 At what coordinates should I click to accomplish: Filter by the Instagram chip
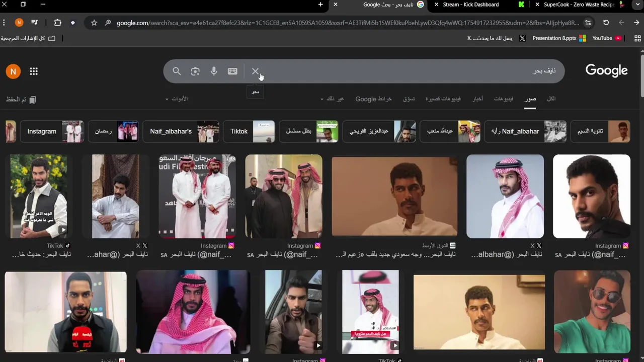(52, 131)
